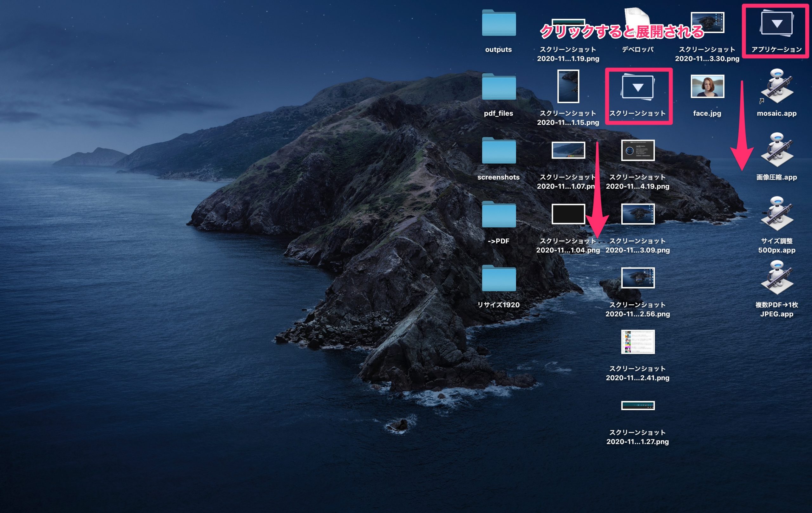The height and width of the screenshot is (513, 812).
Task: Click the outputs folder name label
Action: (498, 49)
